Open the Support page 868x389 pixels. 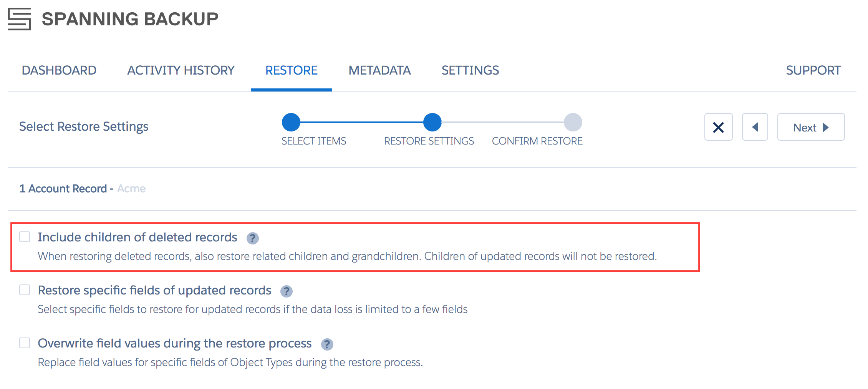click(814, 70)
